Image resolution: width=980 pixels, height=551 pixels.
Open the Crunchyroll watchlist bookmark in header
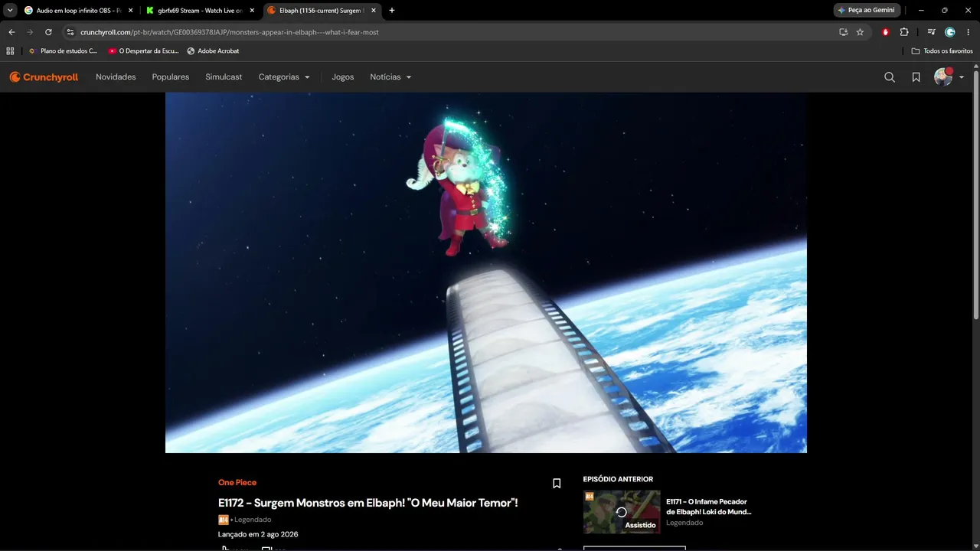tap(916, 77)
